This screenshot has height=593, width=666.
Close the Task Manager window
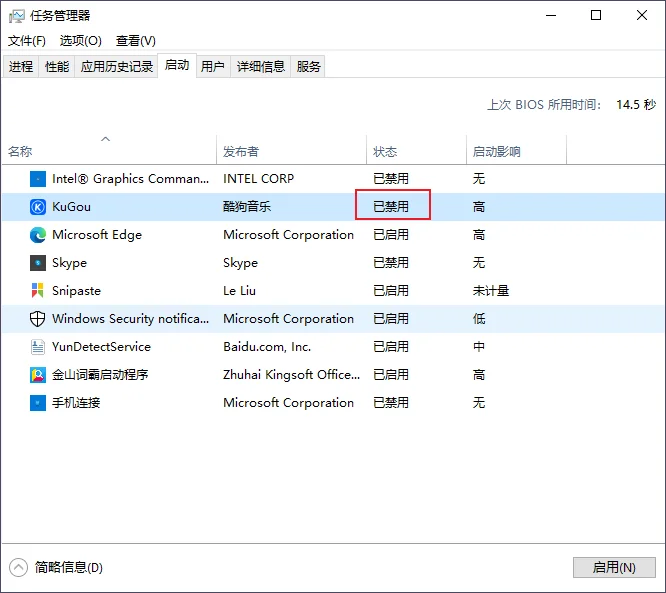[x=642, y=16]
